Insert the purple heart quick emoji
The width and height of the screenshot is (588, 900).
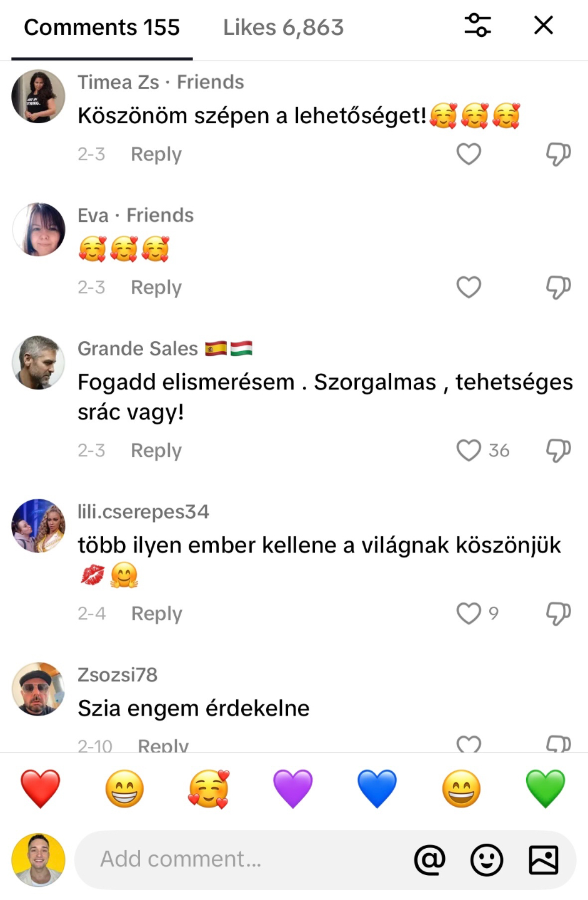pyautogui.click(x=293, y=789)
